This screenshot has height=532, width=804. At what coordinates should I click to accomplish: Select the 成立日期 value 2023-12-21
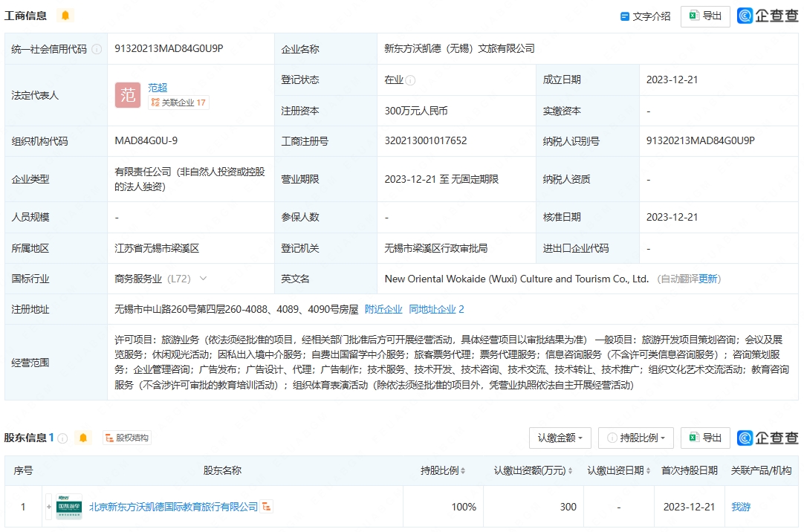(672, 80)
